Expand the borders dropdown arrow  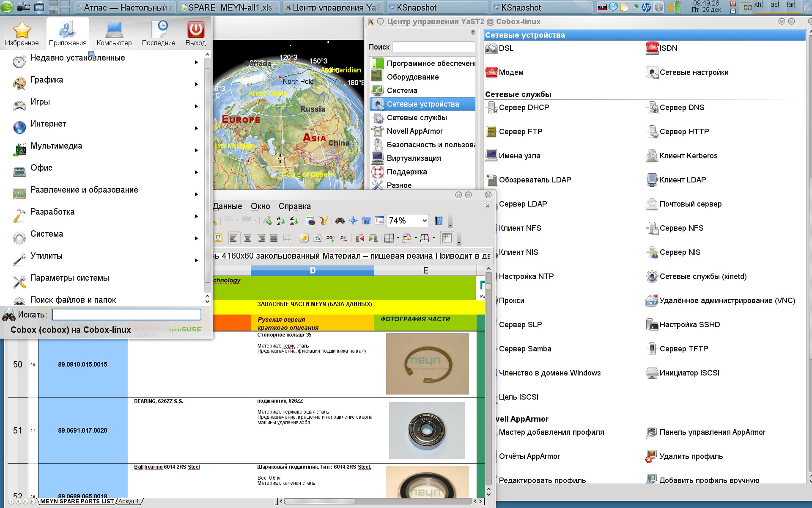coord(398,238)
